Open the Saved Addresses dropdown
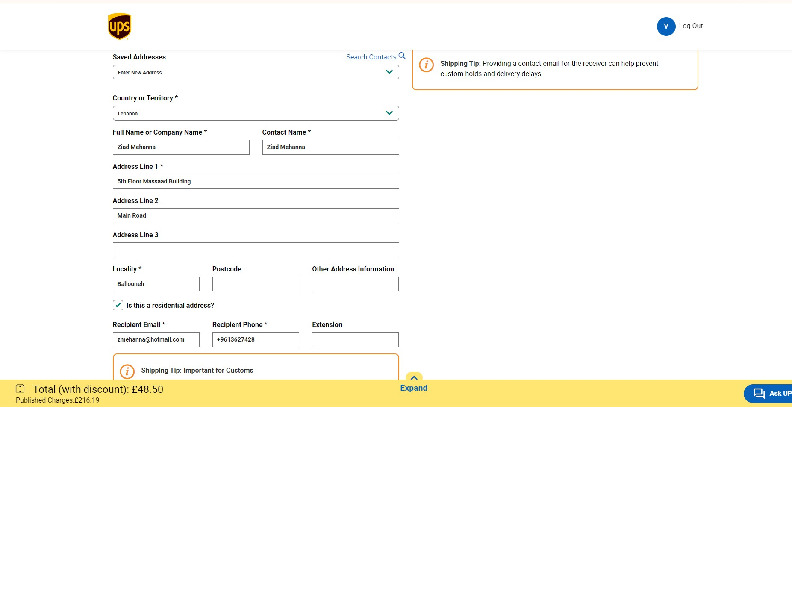This screenshot has height=612, width=792. point(255,73)
